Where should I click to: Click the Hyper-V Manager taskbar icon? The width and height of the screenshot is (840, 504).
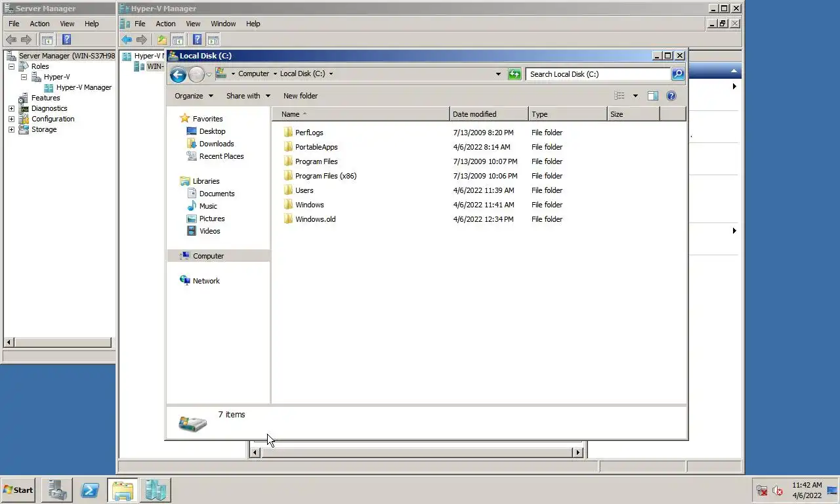156,490
